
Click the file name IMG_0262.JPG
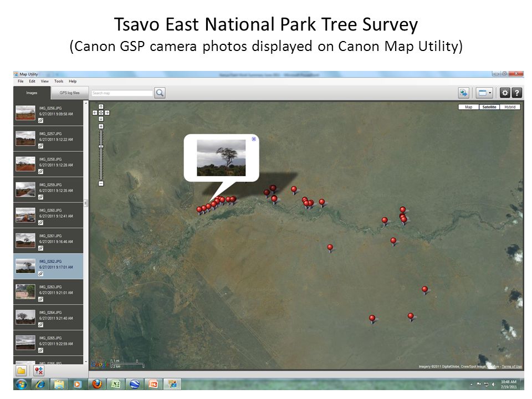[50, 261]
